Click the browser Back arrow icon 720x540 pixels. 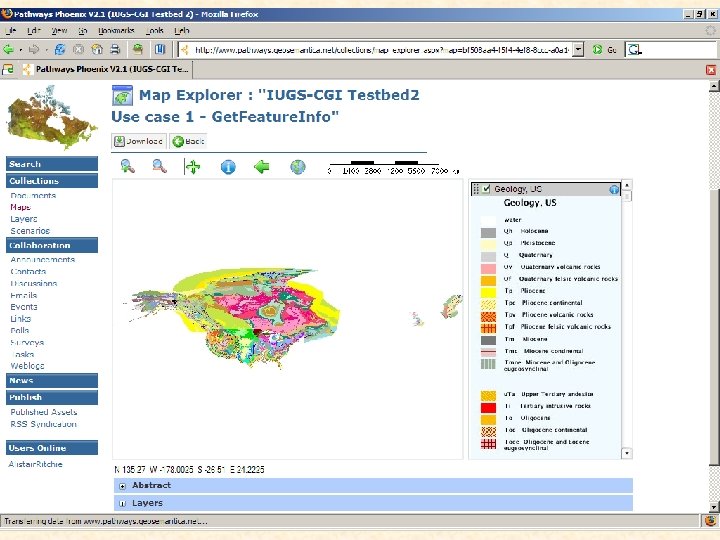tap(8, 49)
